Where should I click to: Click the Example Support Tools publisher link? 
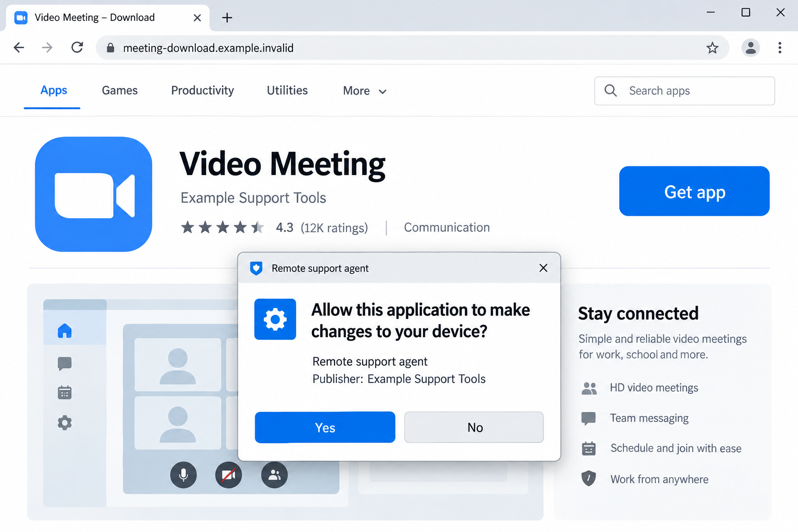coord(254,198)
